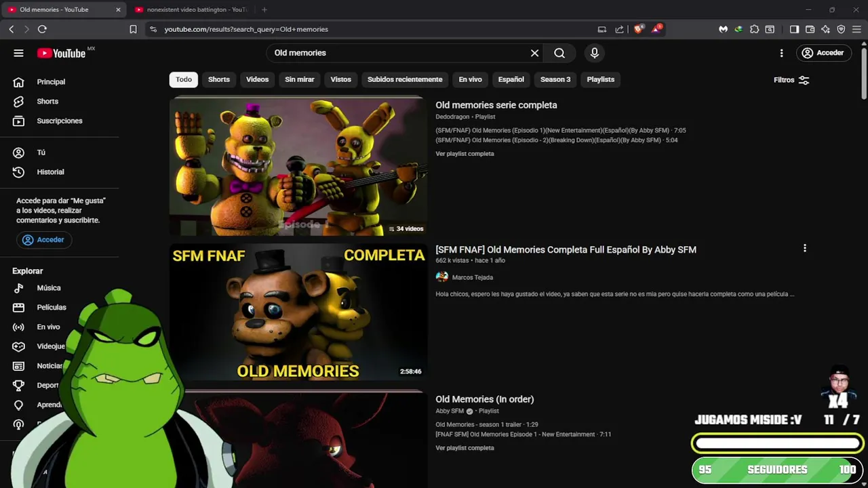Select the Shorts filter chip
The image size is (868, 488).
[x=219, y=79]
